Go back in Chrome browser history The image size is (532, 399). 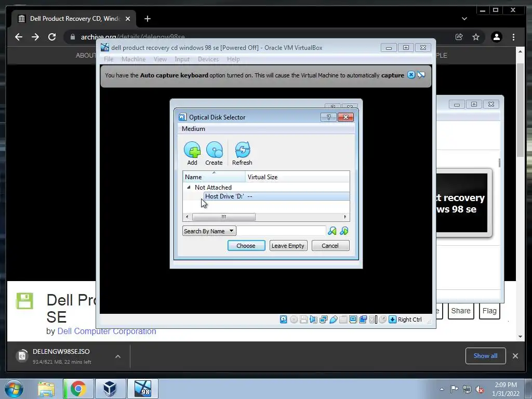coord(19,37)
